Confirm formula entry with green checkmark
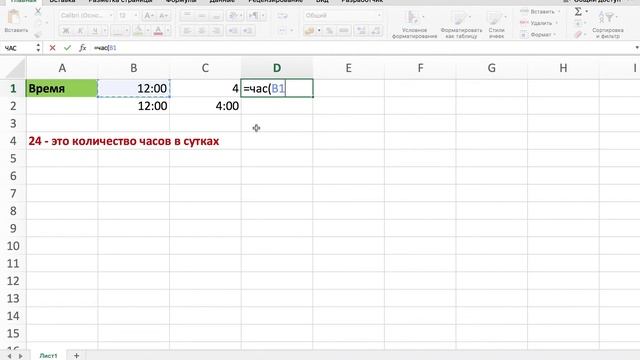The image size is (640, 360). click(67, 48)
